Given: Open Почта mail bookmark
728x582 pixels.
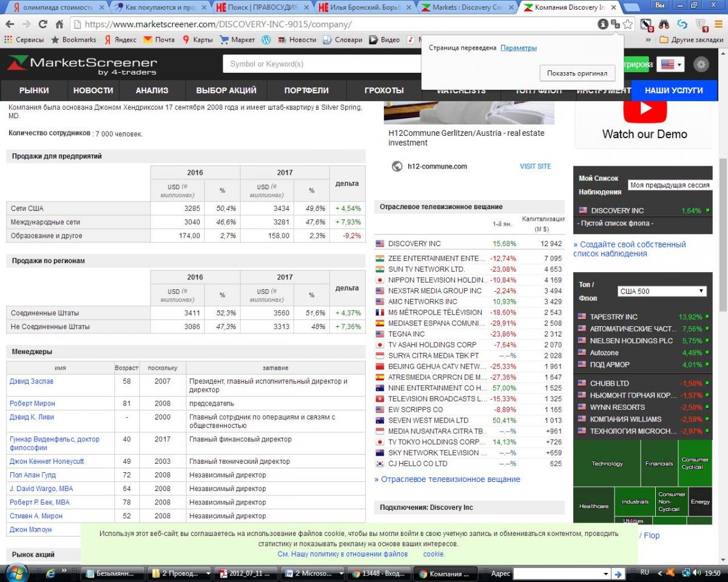Looking at the screenshot, I should pos(159,40).
